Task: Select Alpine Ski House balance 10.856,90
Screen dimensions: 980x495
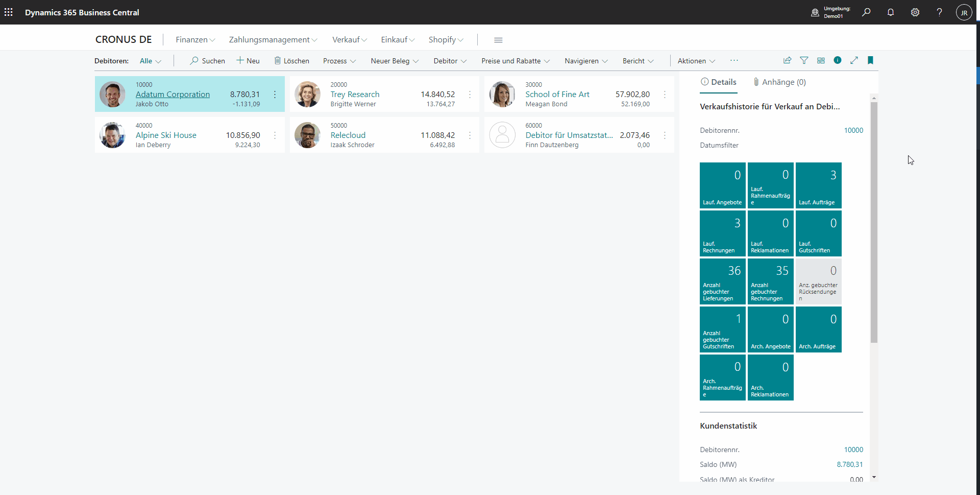Action: (x=243, y=135)
